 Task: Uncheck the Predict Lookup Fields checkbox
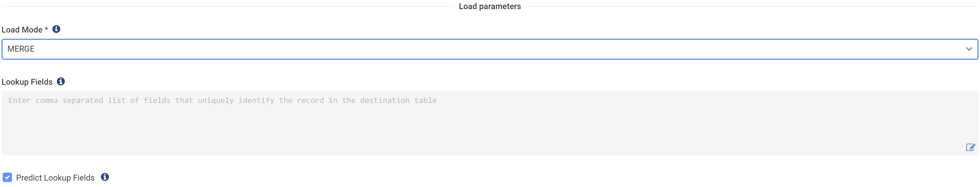[7, 177]
